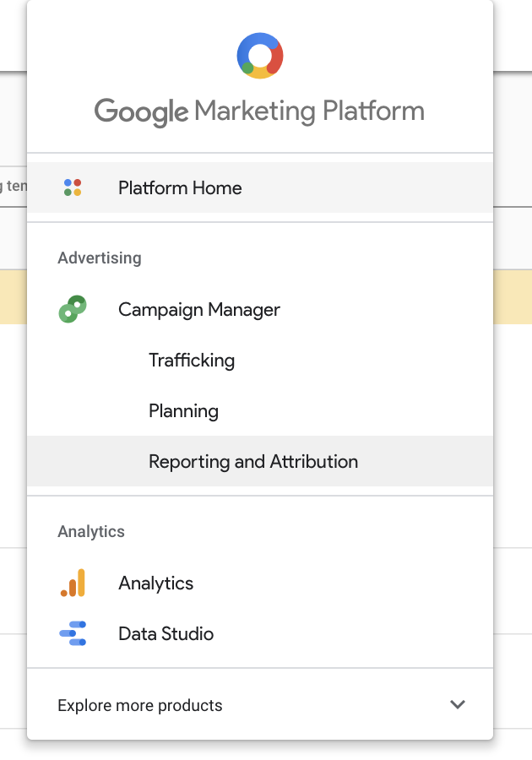
Task: Click the Google Marketing Platform title text
Action: pyautogui.click(x=259, y=111)
